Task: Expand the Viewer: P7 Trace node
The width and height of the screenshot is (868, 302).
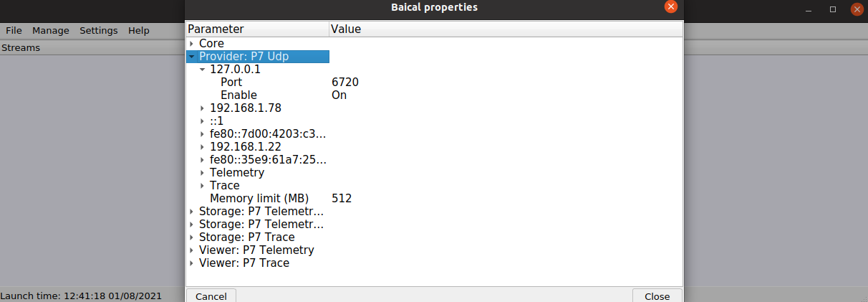Action: 191,263
